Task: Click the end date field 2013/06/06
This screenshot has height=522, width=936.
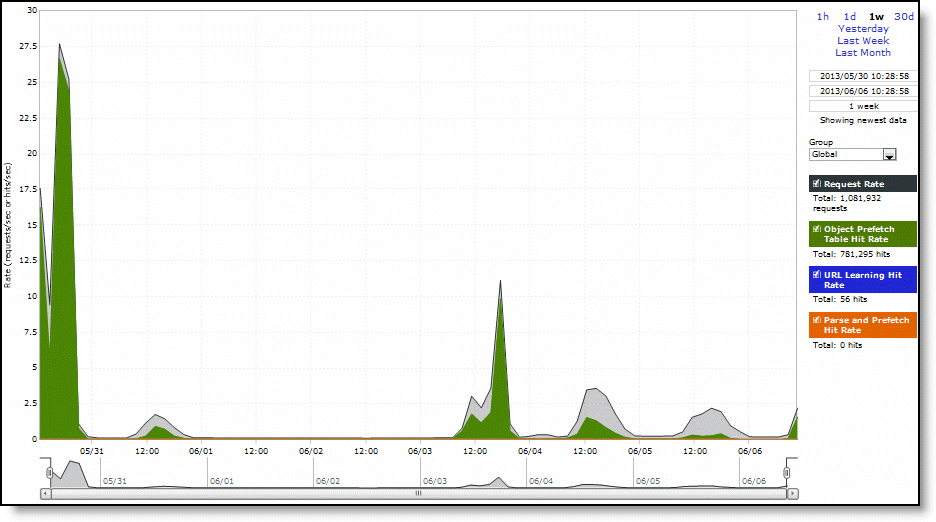Action: point(863,91)
